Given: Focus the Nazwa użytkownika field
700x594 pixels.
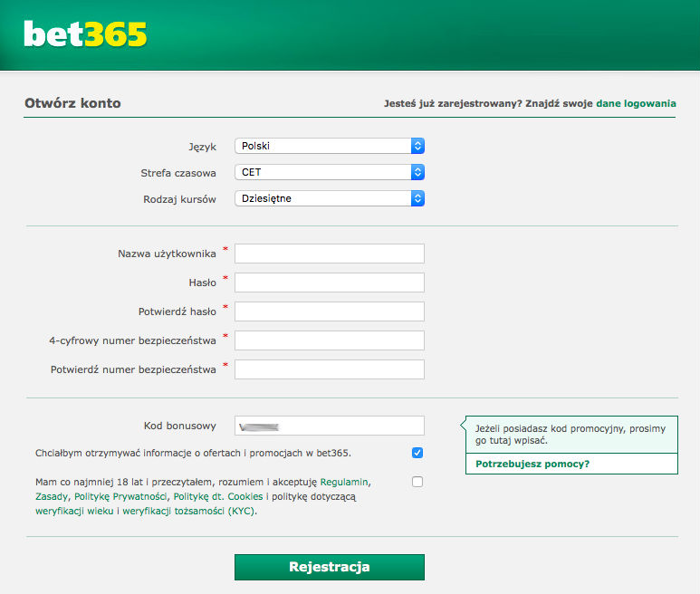Looking at the screenshot, I should (x=330, y=254).
